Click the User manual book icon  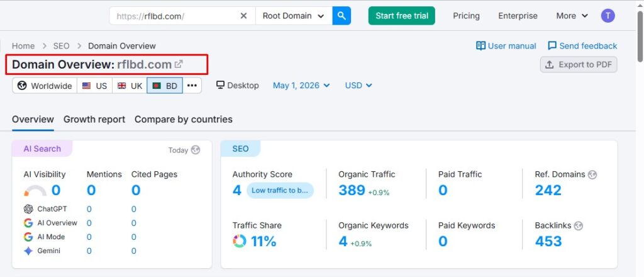(x=480, y=45)
